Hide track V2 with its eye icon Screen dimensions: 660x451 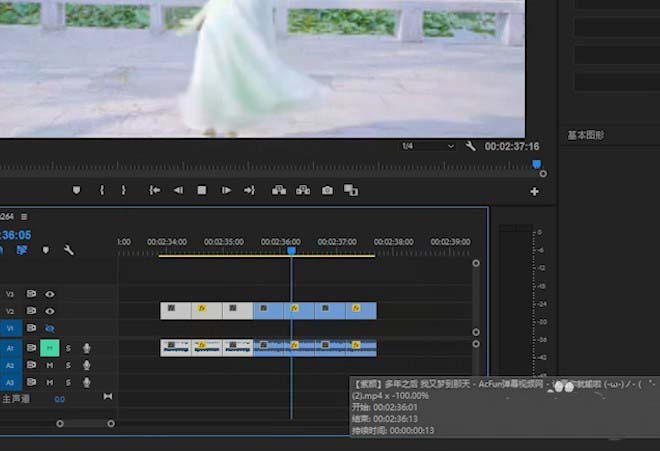coord(50,311)
